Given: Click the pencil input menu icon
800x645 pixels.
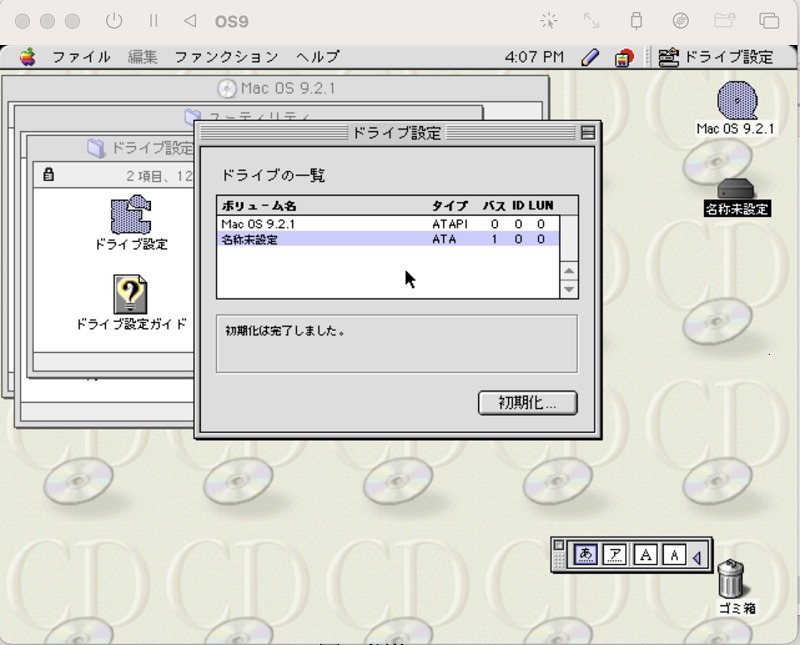Looking at the screenshot, I should coord(590,57).
